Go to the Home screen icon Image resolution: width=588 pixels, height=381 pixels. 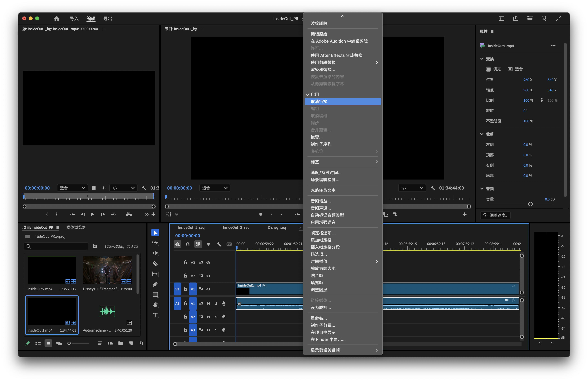tap(57, 19)
